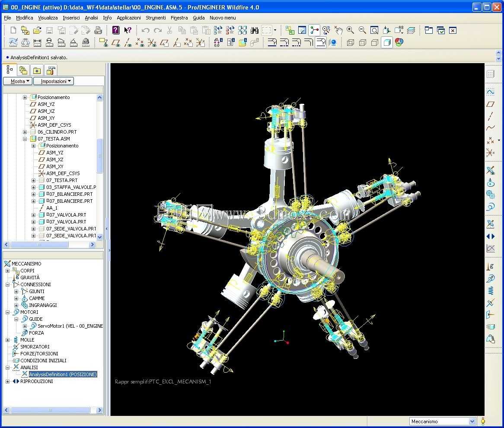
Task: Select the color and appearance palette icon
Action: pos(399,42)
